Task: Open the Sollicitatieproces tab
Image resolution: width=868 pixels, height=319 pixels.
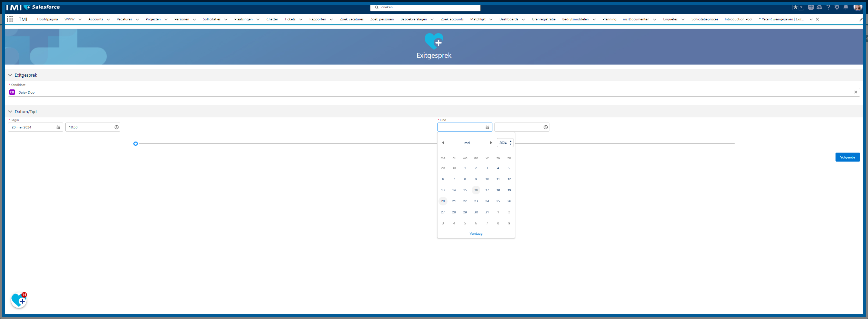Action: click(705, 19)
